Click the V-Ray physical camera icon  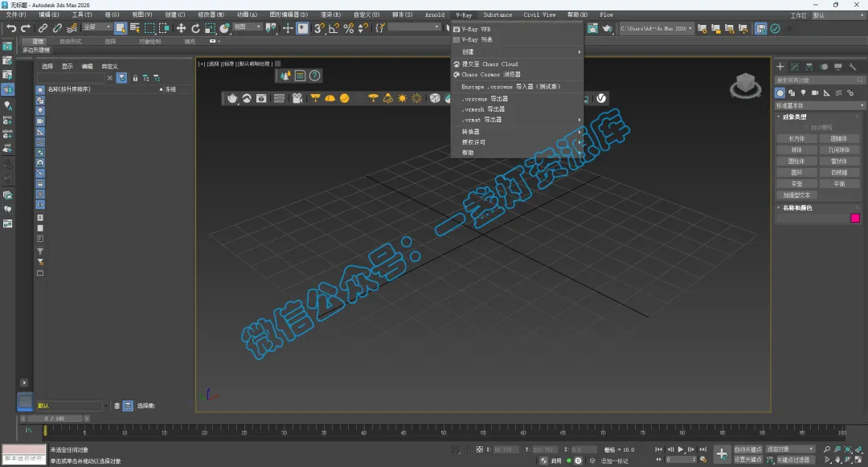pyautogui.click(x=297, y=99)
